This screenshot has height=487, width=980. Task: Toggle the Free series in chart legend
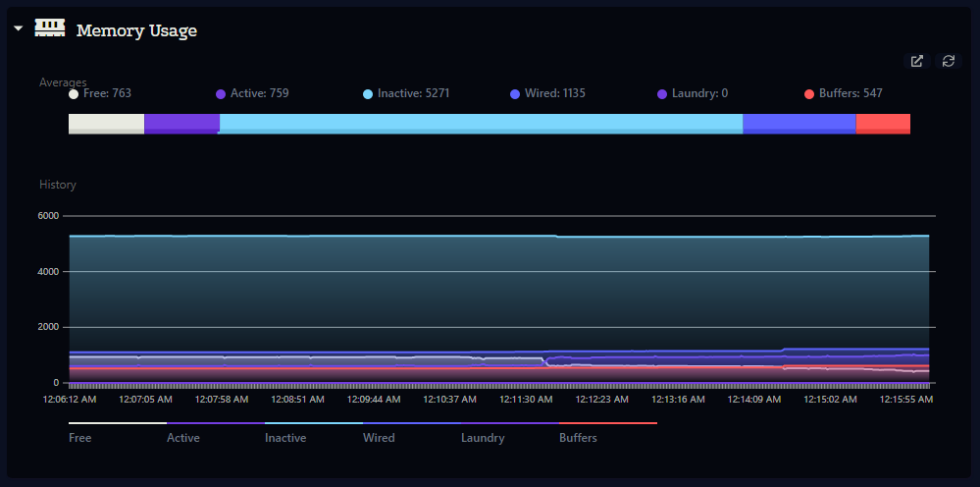(118, 433)
